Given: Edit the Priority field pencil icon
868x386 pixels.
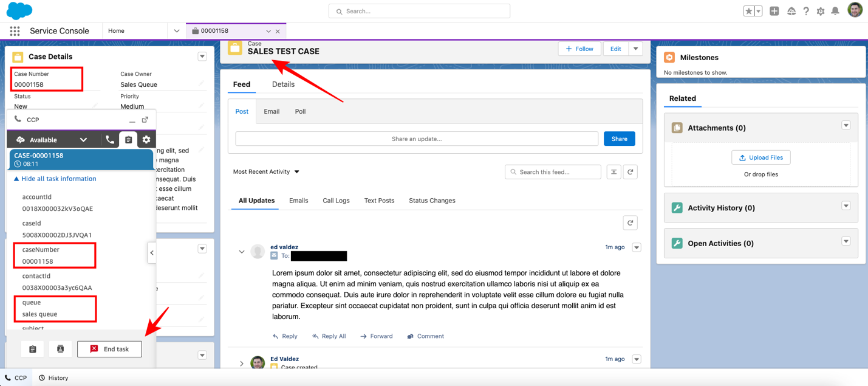Looking at the screenshot, I should click(x=202, y=106).
